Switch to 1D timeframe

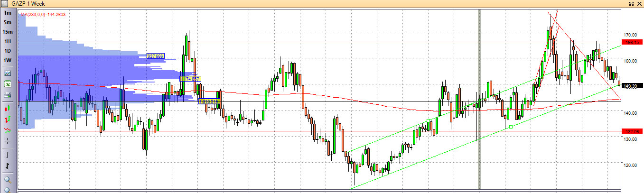pyautogui.click(x=8, y=51)
